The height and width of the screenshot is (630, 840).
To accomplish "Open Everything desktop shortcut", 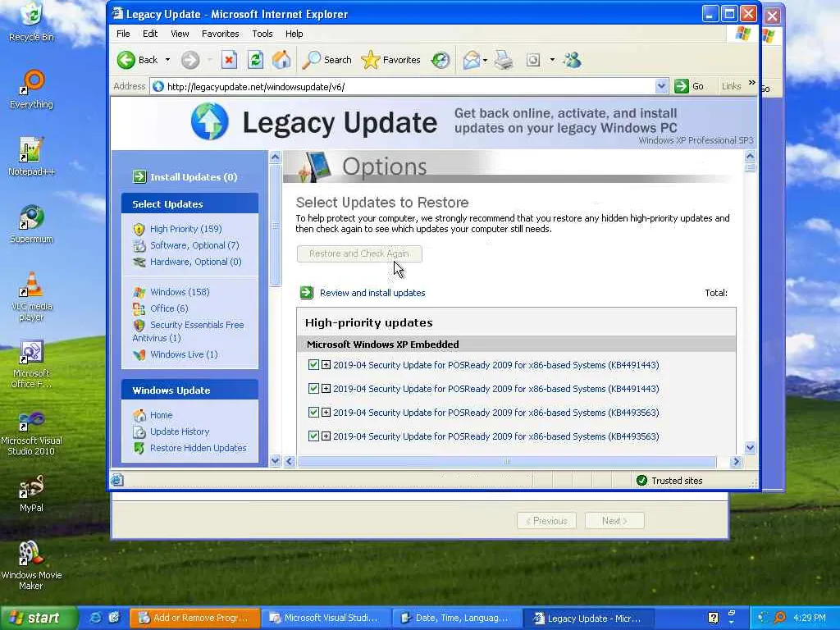I will coord(31,89).
